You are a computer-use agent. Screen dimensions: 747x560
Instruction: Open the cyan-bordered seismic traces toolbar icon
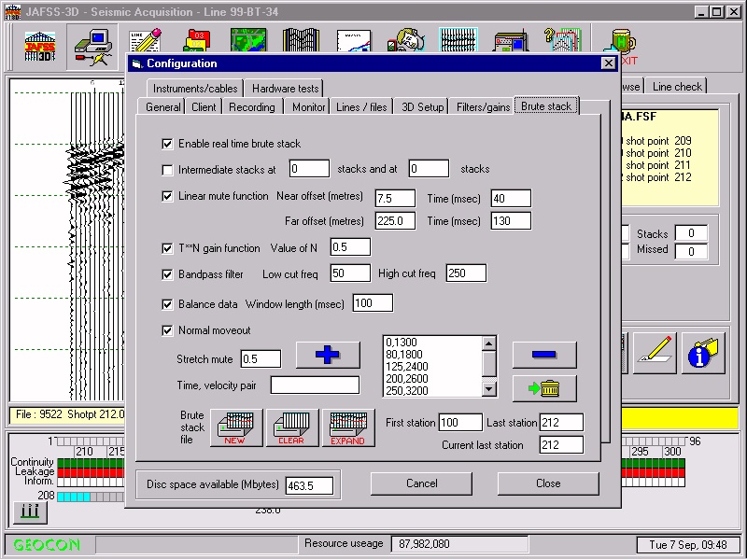pos(458,40)
